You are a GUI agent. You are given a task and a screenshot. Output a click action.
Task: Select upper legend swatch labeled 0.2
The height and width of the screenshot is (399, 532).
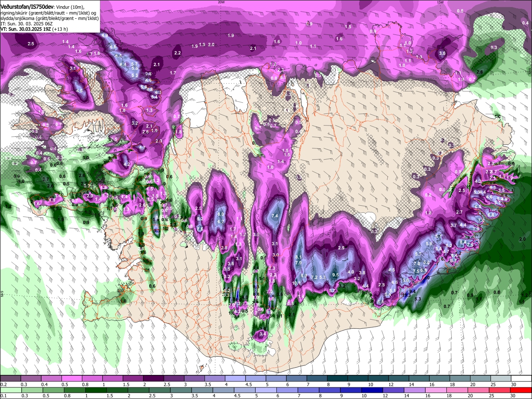click(10, 378)
